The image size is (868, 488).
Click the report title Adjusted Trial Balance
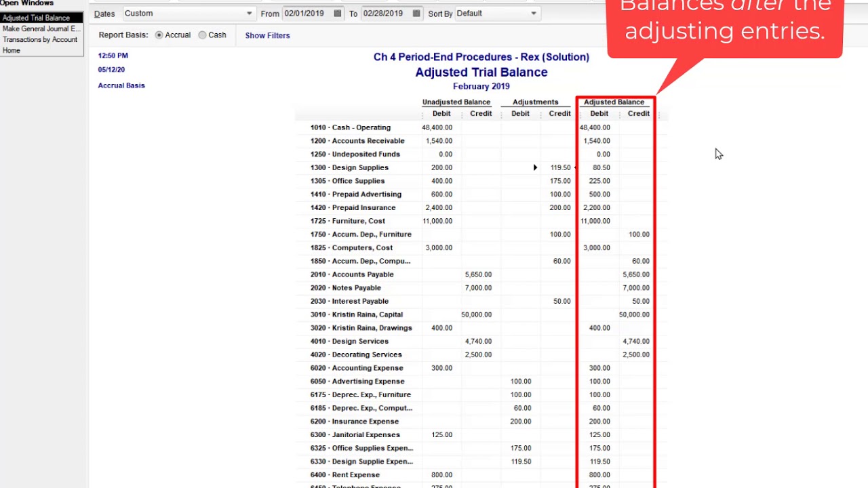481,73
